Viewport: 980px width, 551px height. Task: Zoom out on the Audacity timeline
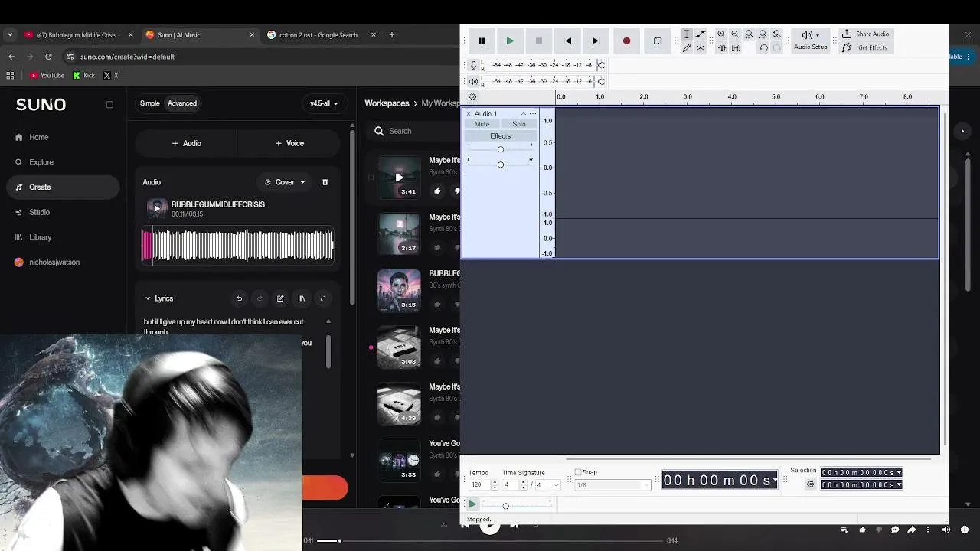pos(735,34)
